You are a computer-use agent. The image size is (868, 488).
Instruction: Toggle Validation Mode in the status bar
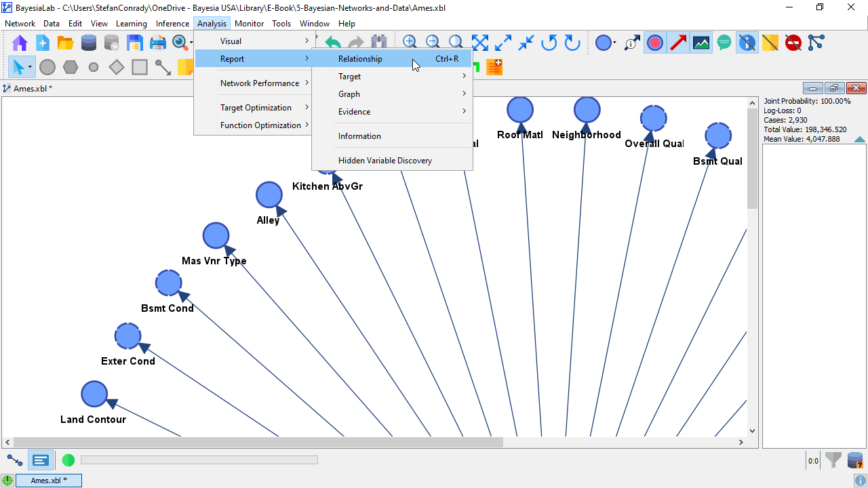coord(41,460)
